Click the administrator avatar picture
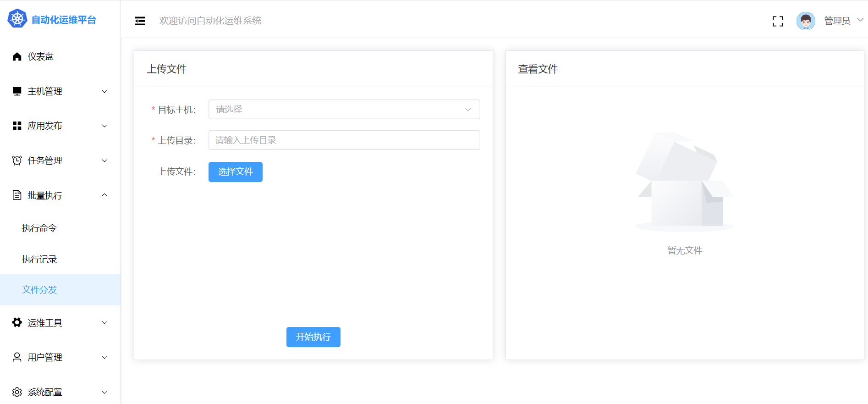Viewport: 868px width, 404px height. 806,21
